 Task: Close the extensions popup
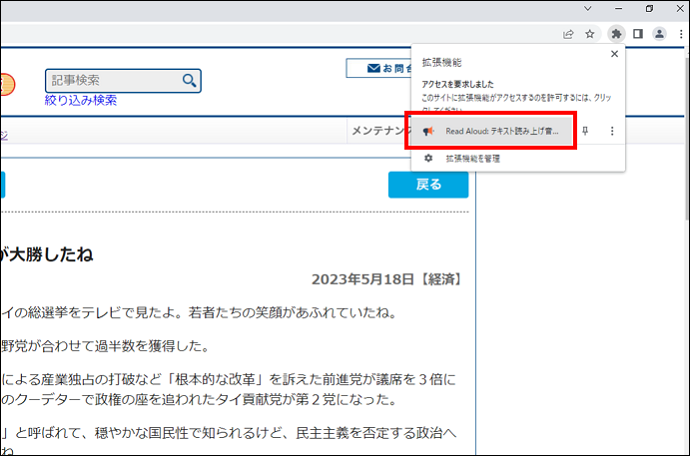[x=614, y=54]
